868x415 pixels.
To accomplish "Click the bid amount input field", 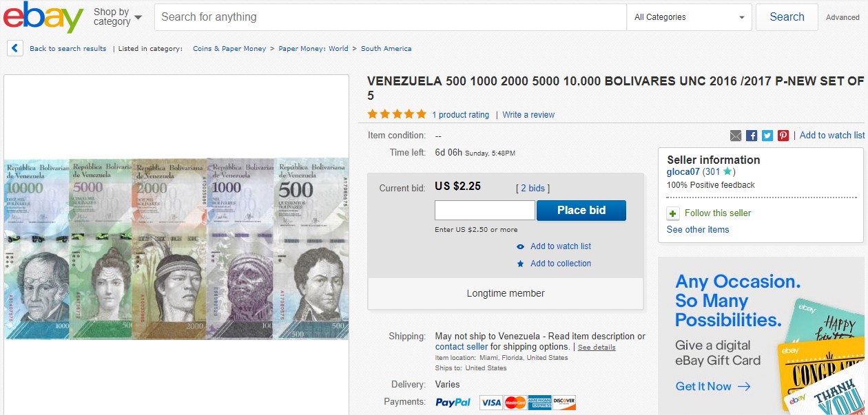I will click(x=484, y=211).
